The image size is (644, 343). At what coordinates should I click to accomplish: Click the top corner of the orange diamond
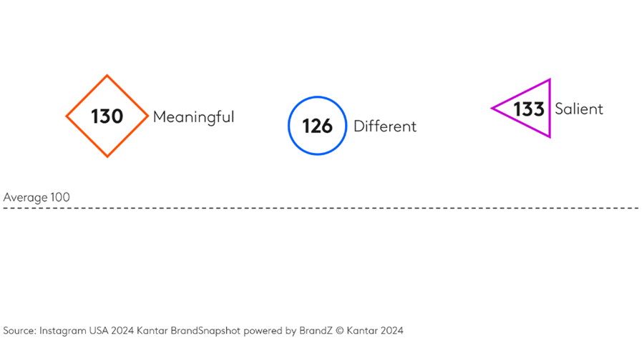(107, 76)
